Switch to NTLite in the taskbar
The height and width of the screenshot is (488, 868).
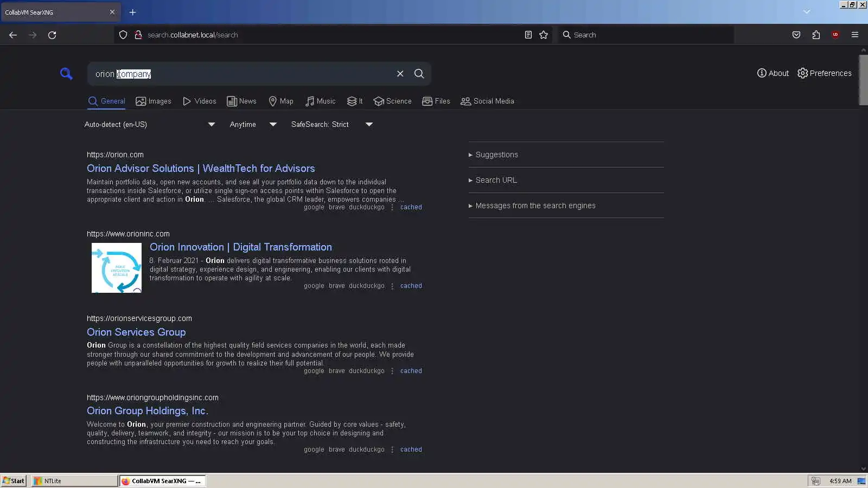point(74,481)
